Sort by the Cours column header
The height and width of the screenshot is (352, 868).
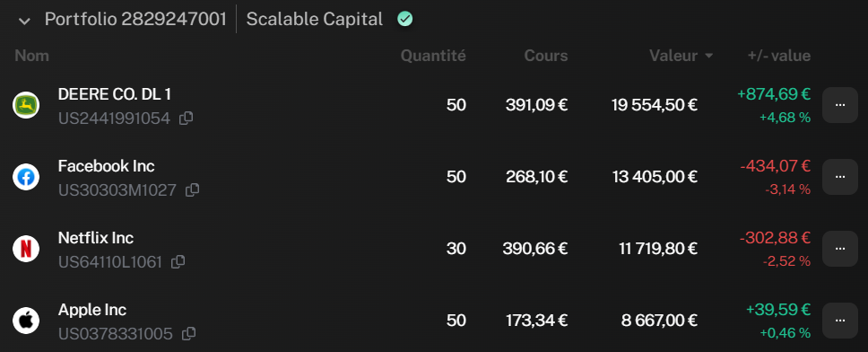click(x=546, y=56)
